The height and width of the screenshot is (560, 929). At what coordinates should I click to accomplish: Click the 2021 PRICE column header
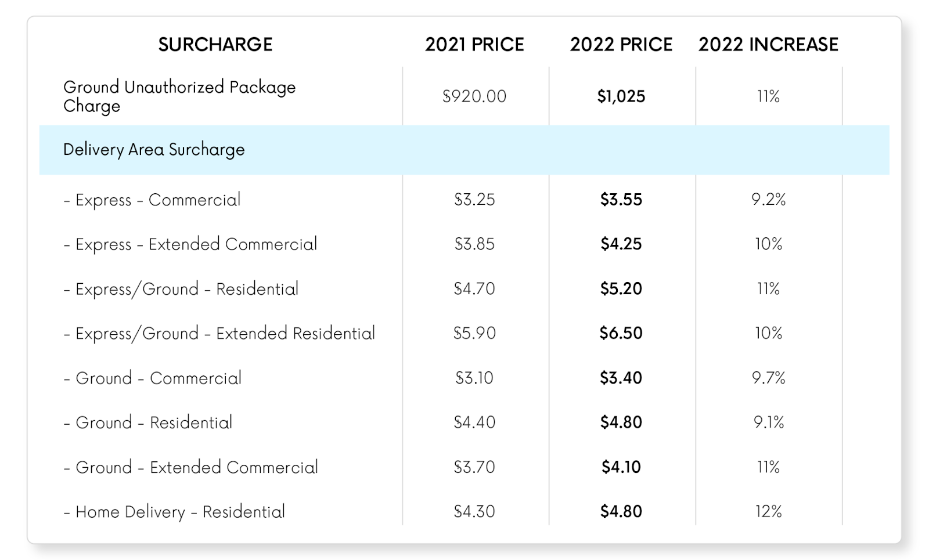[474, 45]
